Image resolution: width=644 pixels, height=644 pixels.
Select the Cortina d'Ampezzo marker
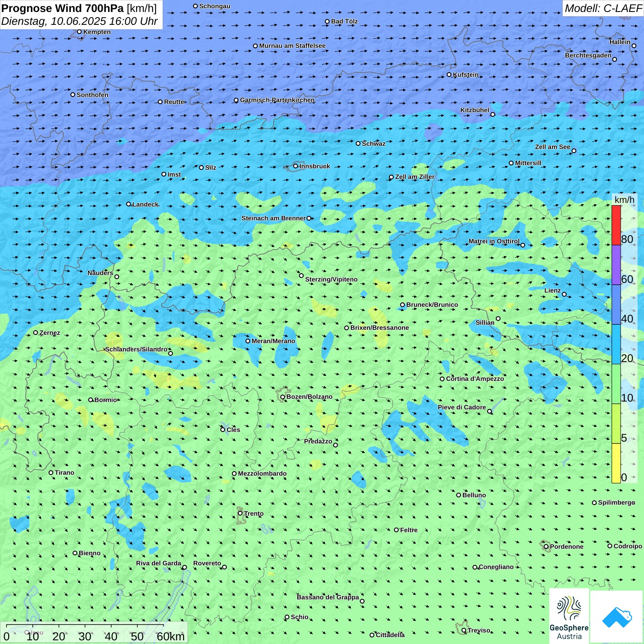click(443, 379)
